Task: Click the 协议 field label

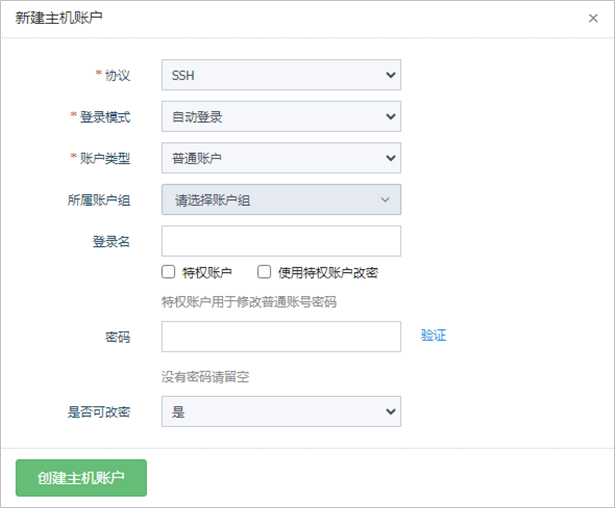Action: (117, 75)
